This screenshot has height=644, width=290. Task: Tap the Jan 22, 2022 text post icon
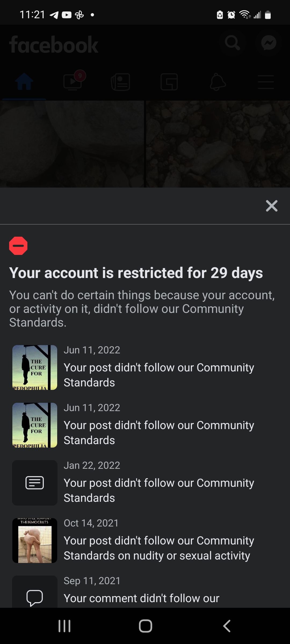(x=35, y=483)
